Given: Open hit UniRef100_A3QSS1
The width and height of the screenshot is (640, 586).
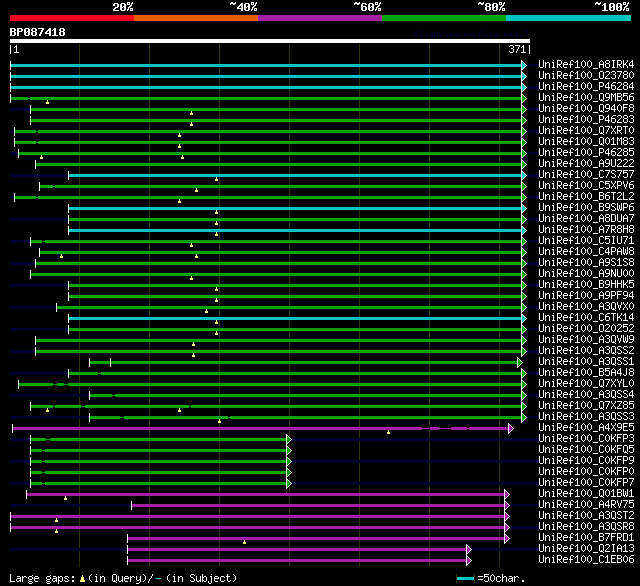Looking at the screenshot, I should pyautogui.click(x=586, y=362).
